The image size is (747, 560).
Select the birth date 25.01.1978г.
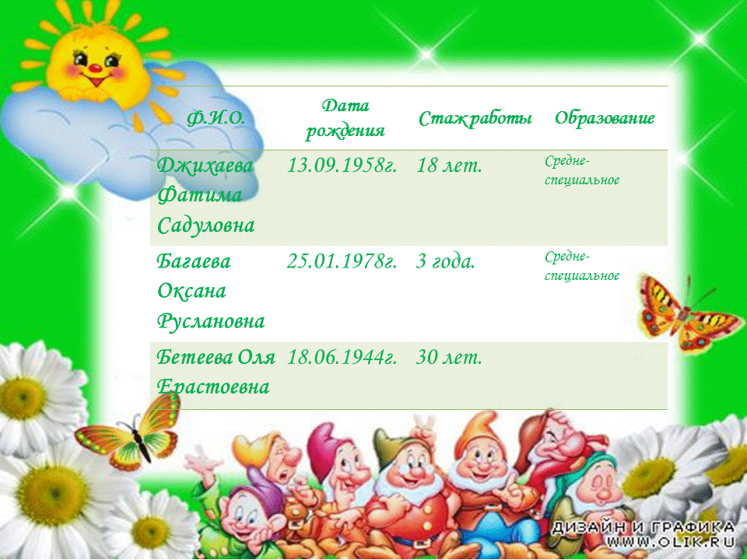point(342,261)
